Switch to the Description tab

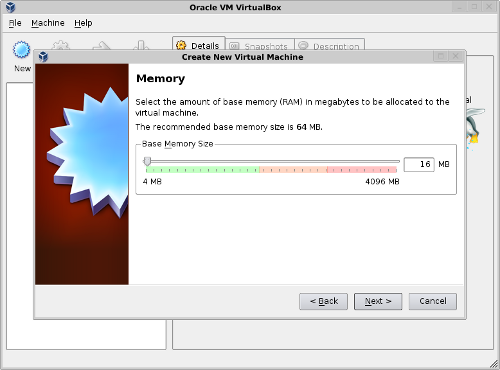point(330,45)
